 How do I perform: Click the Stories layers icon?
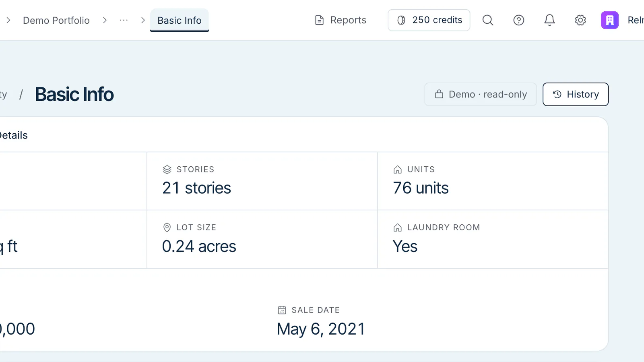[x=167, y=170]
